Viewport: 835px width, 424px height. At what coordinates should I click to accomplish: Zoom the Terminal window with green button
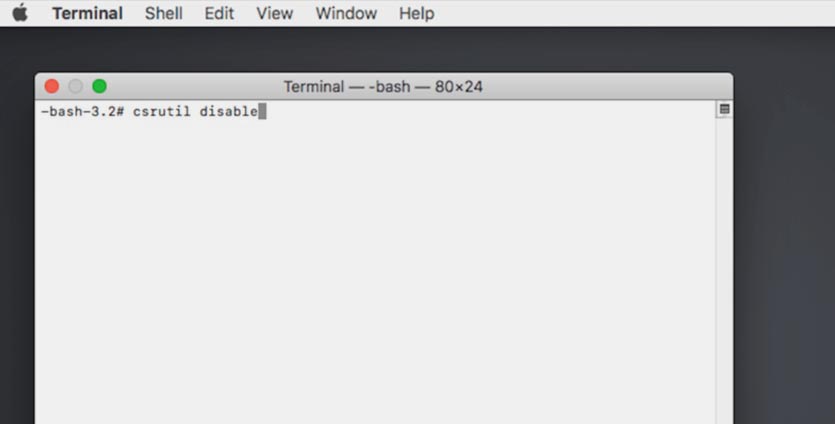(x=99, y=87)
